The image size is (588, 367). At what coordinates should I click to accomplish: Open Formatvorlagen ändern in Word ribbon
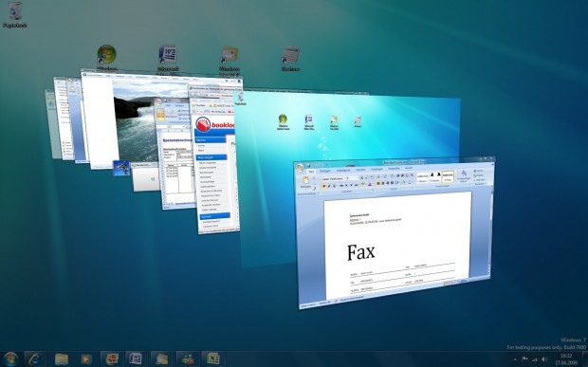coord(464,176)
